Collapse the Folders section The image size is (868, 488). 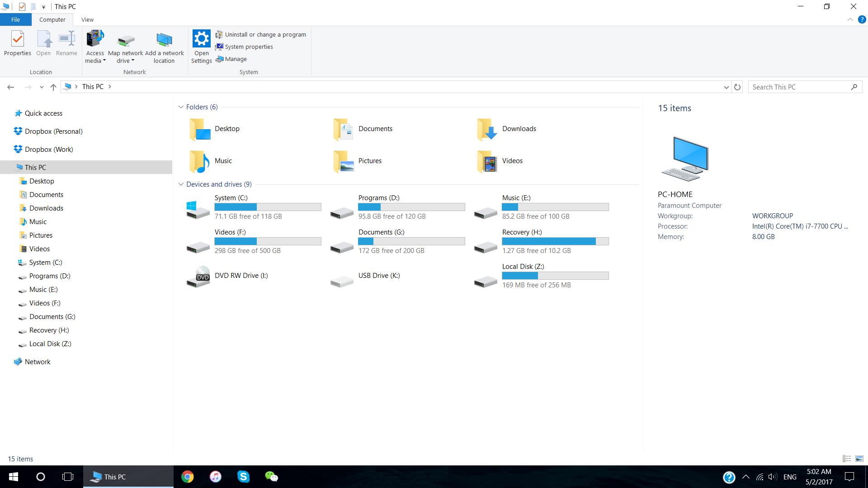pyautogui.click(x=181, y=107)
